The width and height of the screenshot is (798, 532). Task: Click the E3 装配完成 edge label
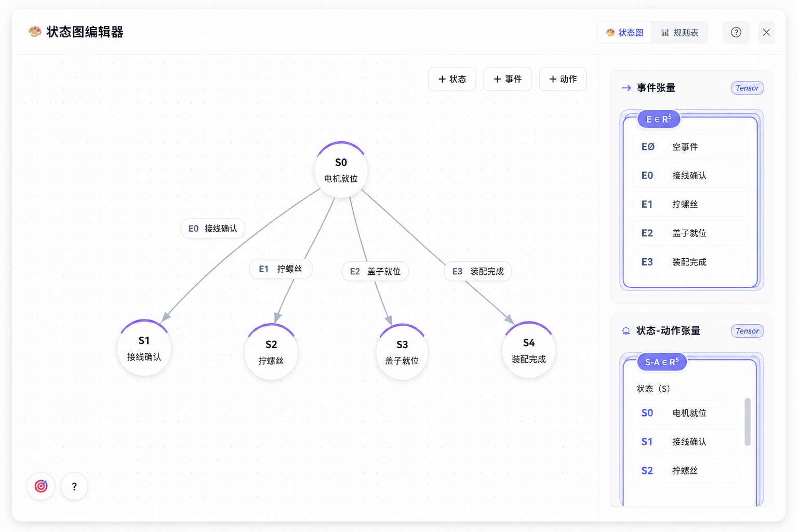(478, 271)
